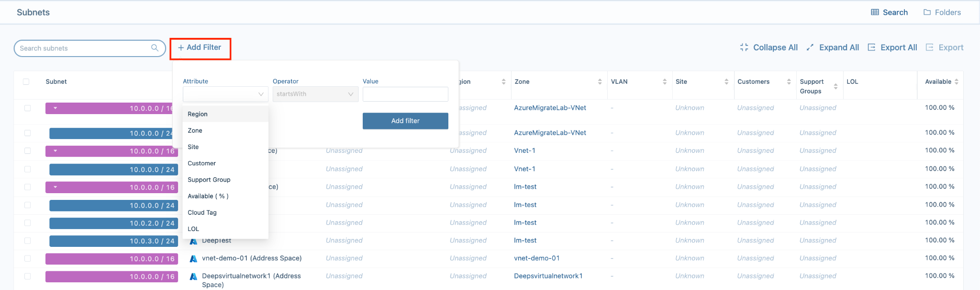Viewport: 980px width, 290px height.
Task: Collapse the Im-test 10.0.0.0 / 16 subnet
Action: (56, 187)
